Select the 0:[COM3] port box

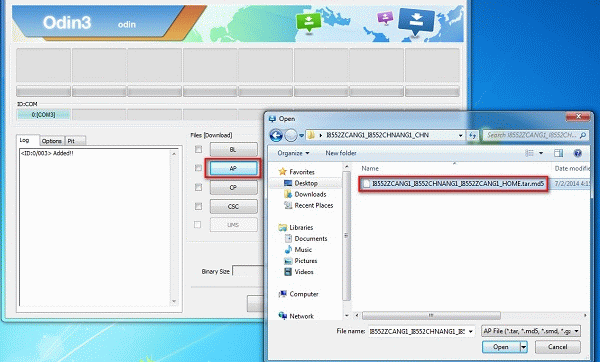[x=43, y=115]
